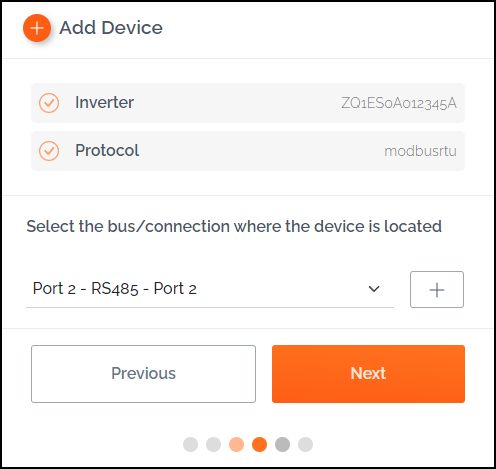This screenshot has height=469, width=496.
Task: Select the Inverter summary row
Action: click(x=248, y=103)
